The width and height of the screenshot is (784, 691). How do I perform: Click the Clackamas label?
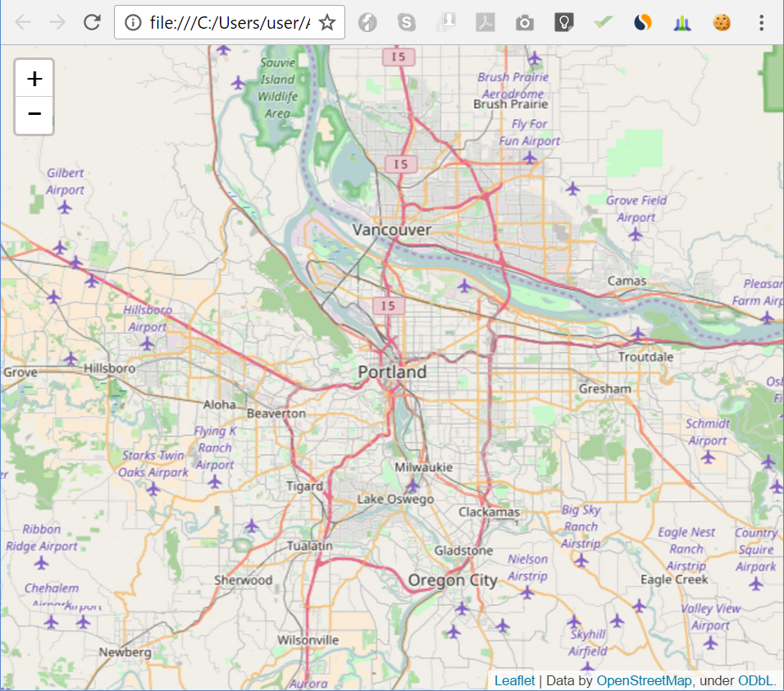(489, 512)
